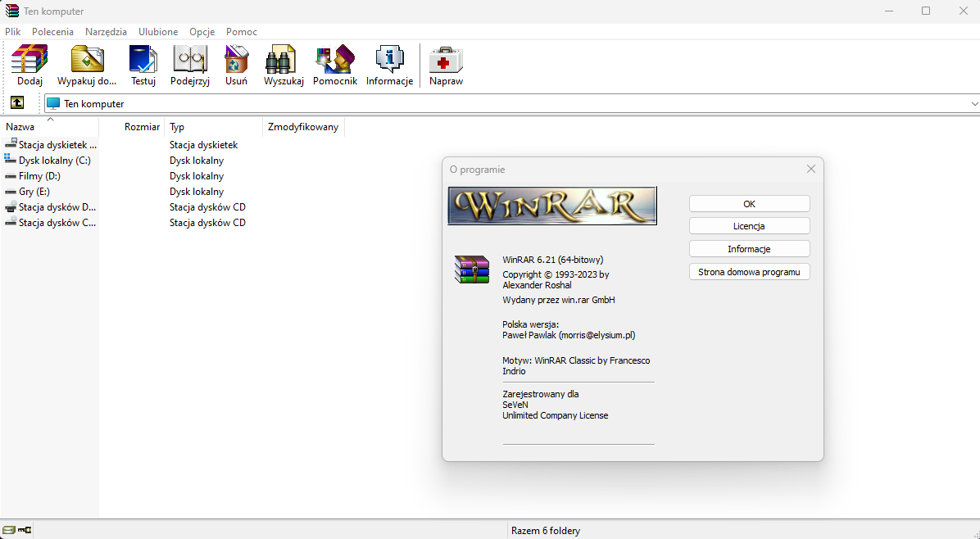Image resolution: width=980 pixels, height=539 pixels.
Task: Click CD drive icon for Stacja dysków C...
Action: [10, 222]
